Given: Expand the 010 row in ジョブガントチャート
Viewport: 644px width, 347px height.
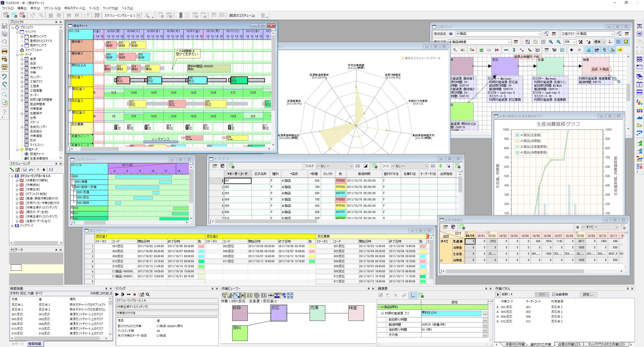Looking at the screenshot, I should 72,208.
